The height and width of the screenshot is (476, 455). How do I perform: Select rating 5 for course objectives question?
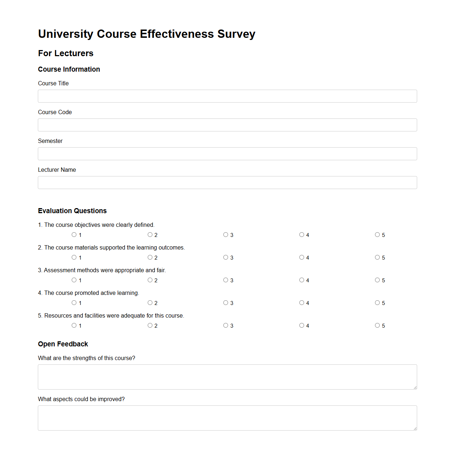pos(377,234)
